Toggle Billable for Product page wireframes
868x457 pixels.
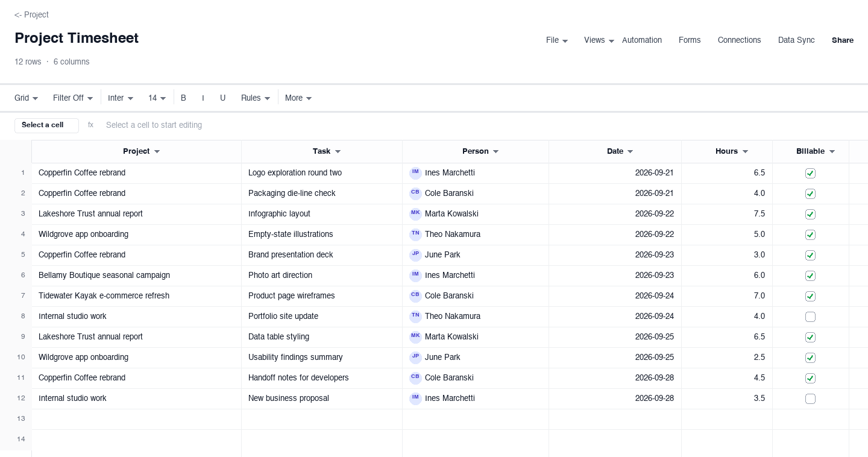(x=810, y=296)
